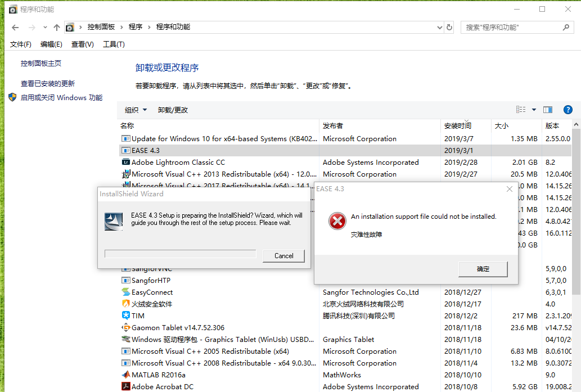Open the 组织 dropdown
The image size is (581, 392).
(136, 110)
